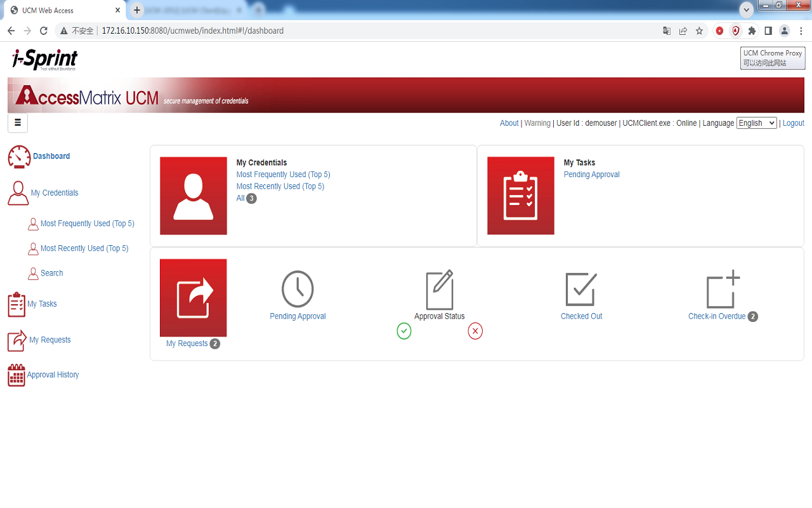Click the person icon beside Most Frequently Used
The width and height of the screenshot is (812, 508).
pyautogui.click(x=33, y=224)
